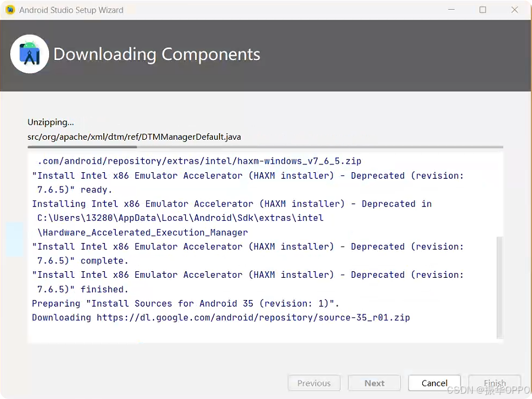Close the Setup Wizard window
The width and height of the screenshot is (532, 399).
click(515, 10)
